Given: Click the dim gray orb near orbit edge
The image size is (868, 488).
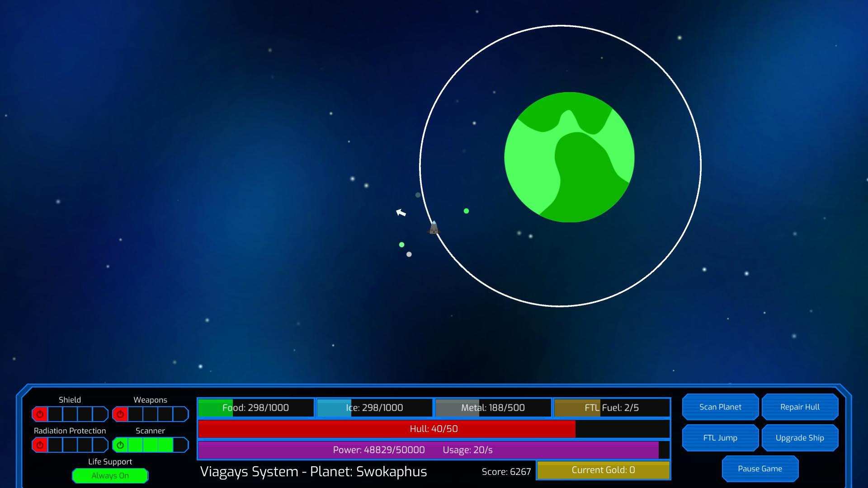Looking at the screenshot, I should tap(418, 195).
